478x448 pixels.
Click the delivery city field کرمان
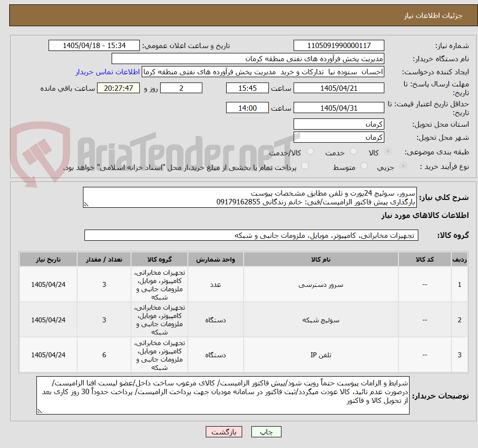[x=339, y=137]
